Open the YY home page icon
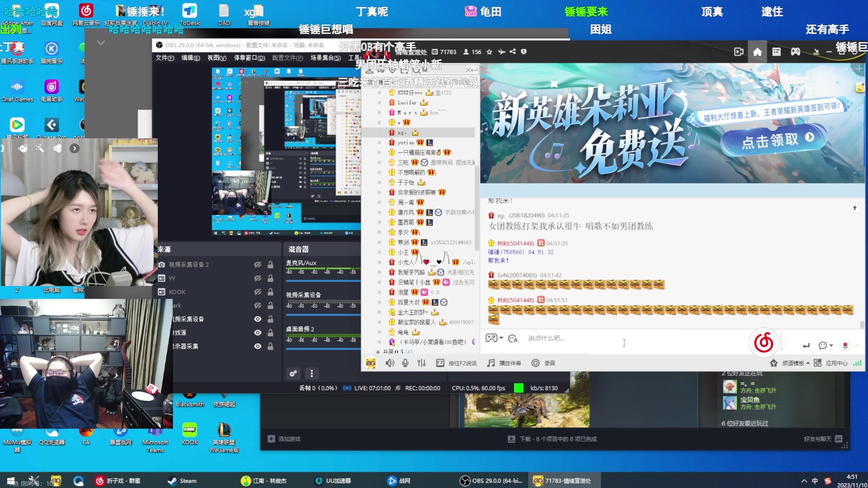This screenshot has height=488, width=868. (x=757, y=52)
